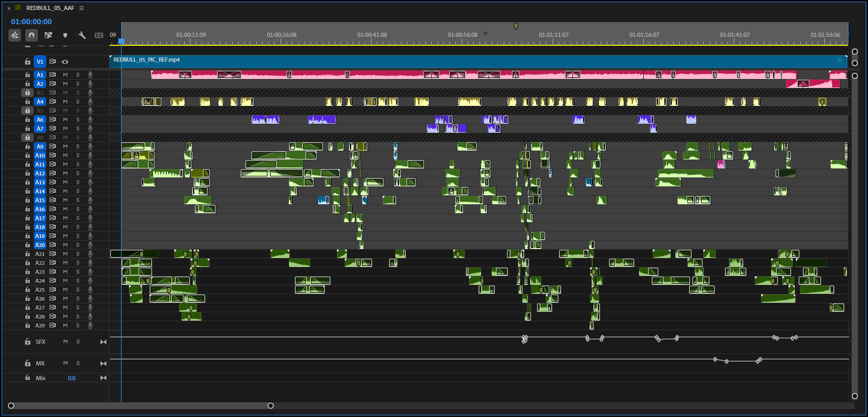Toggle Snap in Timeline magnet icon
Image resolution: width=868 pixels, height=417 pixels.
click(32, 35)
